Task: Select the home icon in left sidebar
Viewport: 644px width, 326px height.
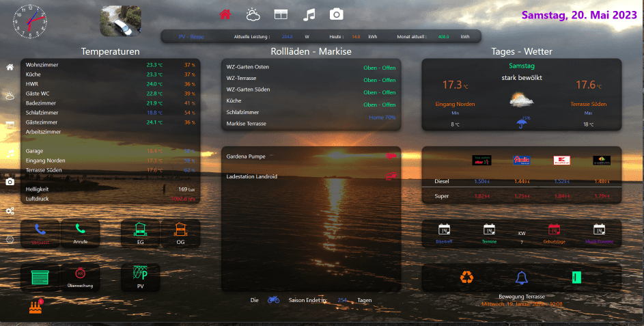Action: tap(10, 67)
